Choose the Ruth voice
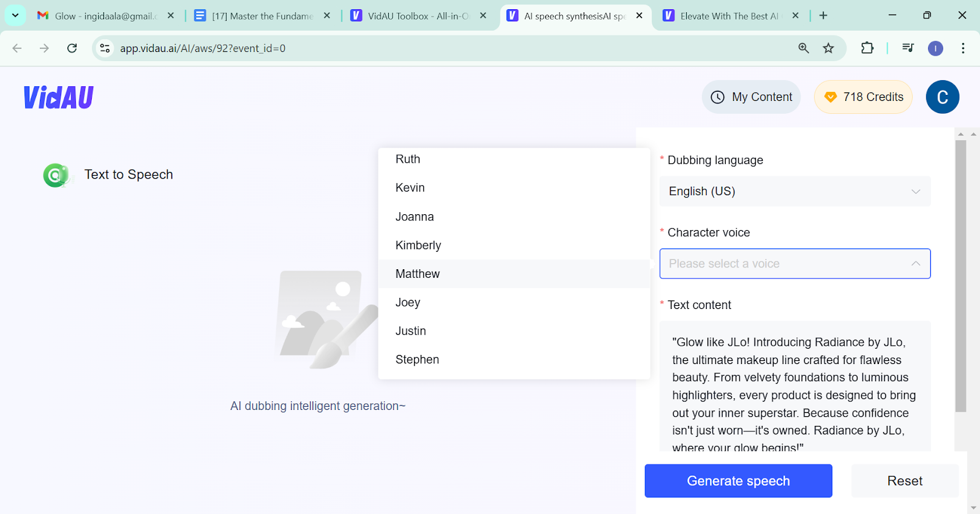The height and width of the screenshot is (514, 980). pos(514,159)
